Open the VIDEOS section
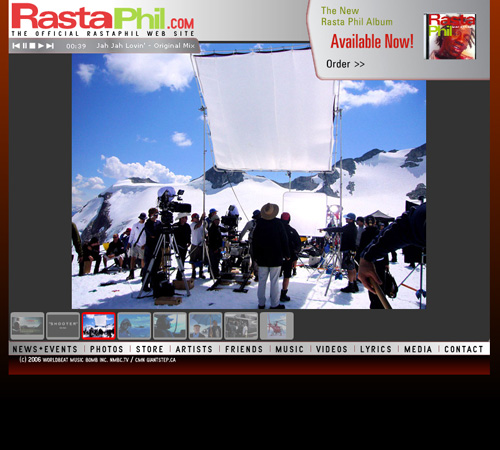Screen dimensions: 500x450 [332, 349]
